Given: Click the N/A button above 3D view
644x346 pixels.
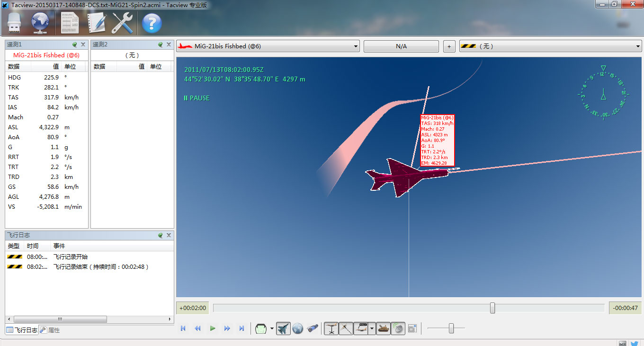Looking at the screenshot, I should pos(401,46).
